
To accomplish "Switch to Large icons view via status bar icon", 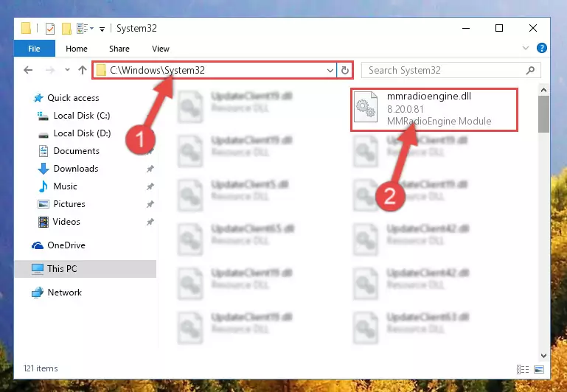I will (x=539, y=369).
